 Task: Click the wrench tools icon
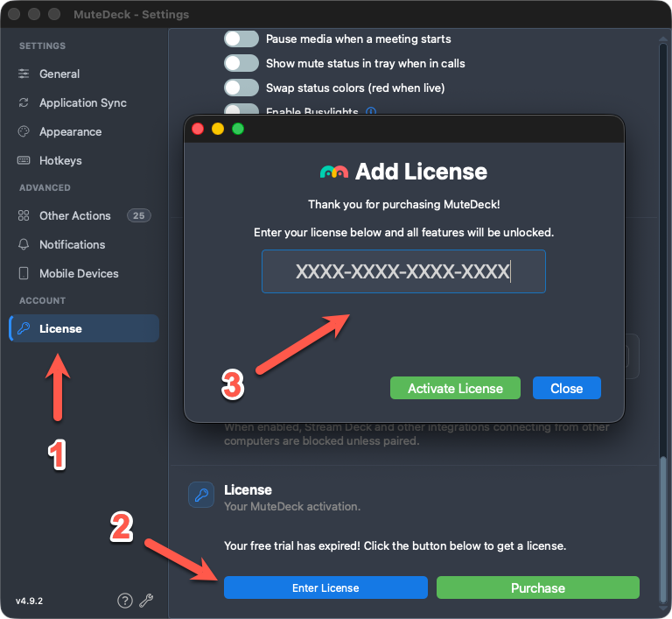pos(146,601)
